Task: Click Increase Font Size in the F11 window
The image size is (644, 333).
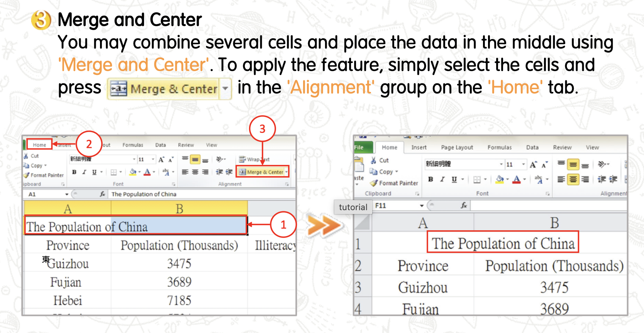Action: point(533,165)
